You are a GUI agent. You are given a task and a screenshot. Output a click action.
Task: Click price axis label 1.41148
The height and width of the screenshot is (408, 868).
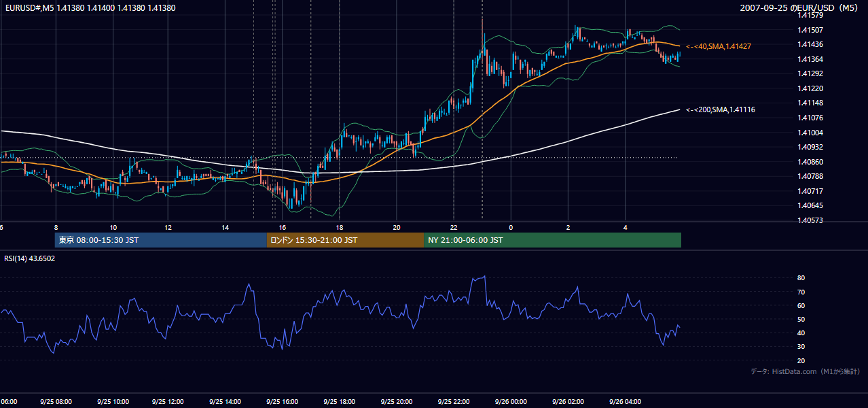point(809,103)
